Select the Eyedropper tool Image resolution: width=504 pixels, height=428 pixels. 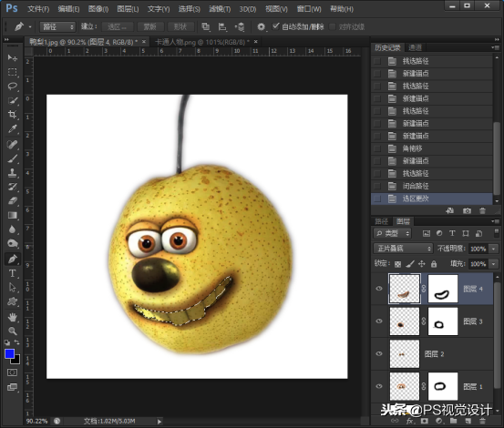point(12,128)
